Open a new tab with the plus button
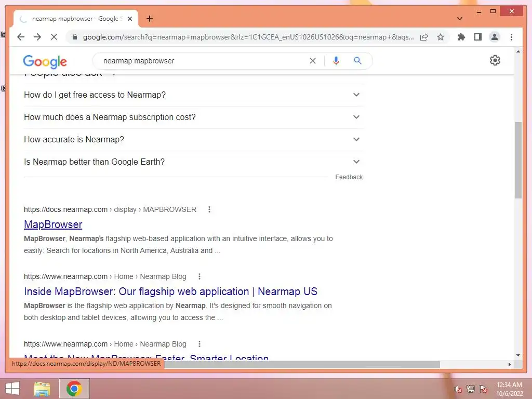The width and height of the screenshot is (532, 399). pyautogui.click(x=150, y=19)
